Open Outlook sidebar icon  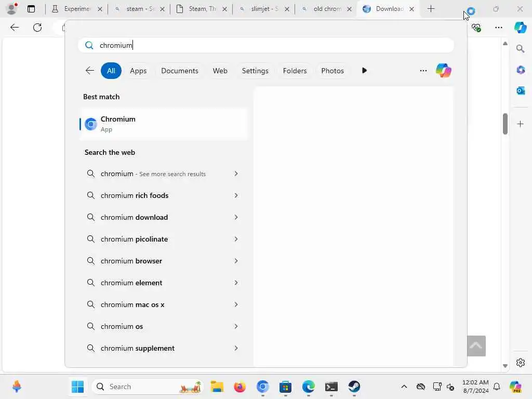click(x=521, y=90)
